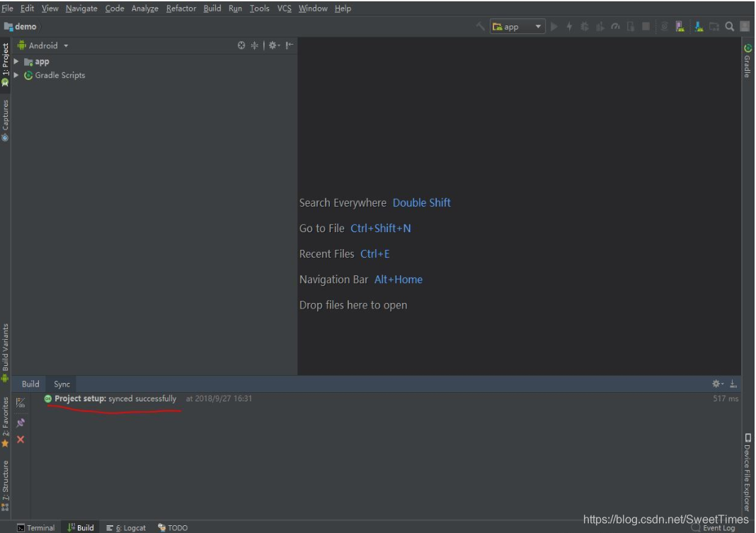Image resolution: width=756 pixels, height=533 pixels.
Task: Open the Run menu
Action: coord(235,8)
